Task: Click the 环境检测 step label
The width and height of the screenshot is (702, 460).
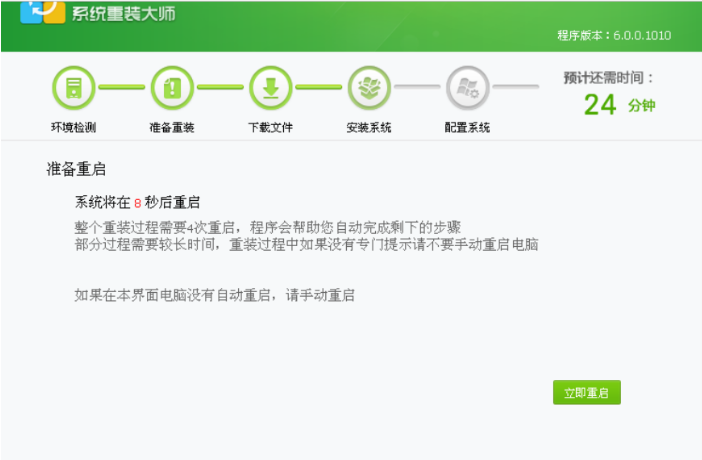Action: pos(73,128)
